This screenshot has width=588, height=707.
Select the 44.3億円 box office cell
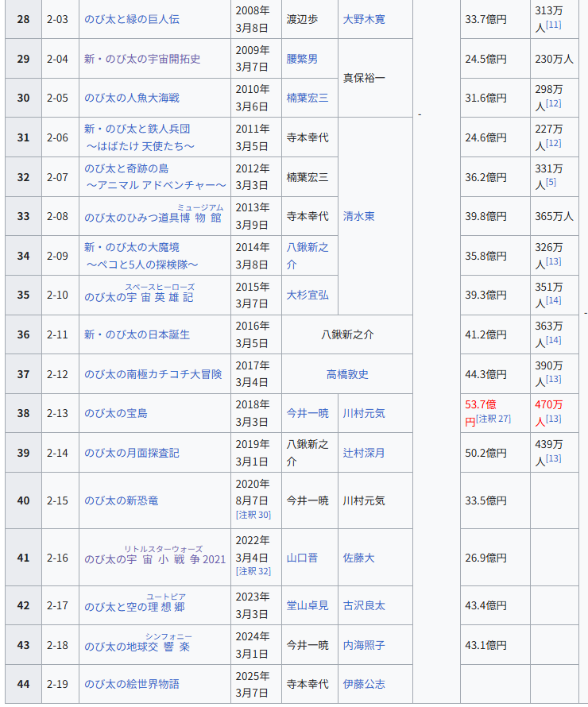click(495, 374)
